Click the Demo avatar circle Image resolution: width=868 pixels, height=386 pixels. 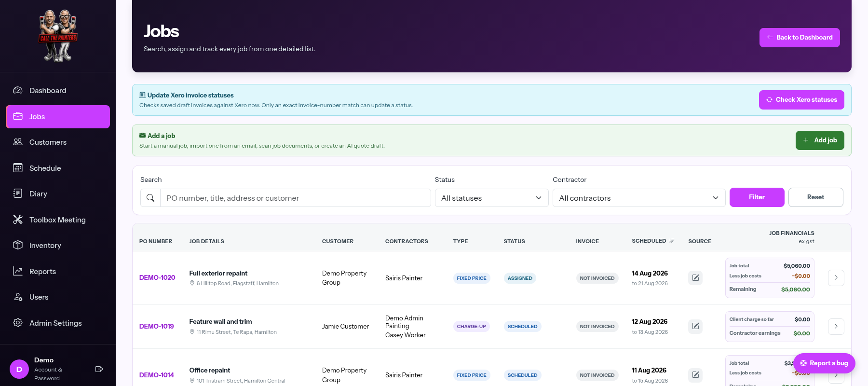click(19, 369)
